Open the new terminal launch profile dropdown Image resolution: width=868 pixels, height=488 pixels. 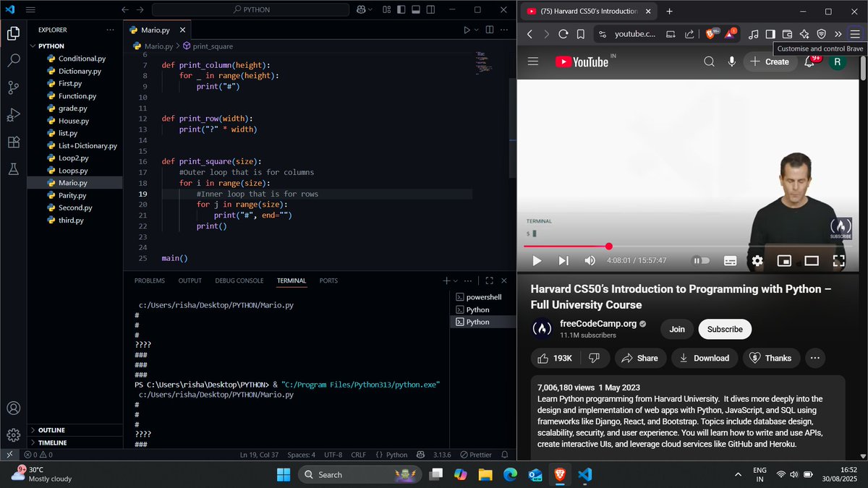(x=456, y=281)
